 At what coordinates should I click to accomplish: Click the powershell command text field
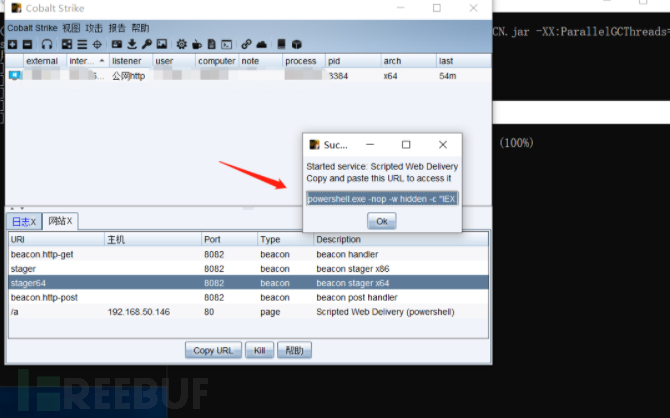382,199
